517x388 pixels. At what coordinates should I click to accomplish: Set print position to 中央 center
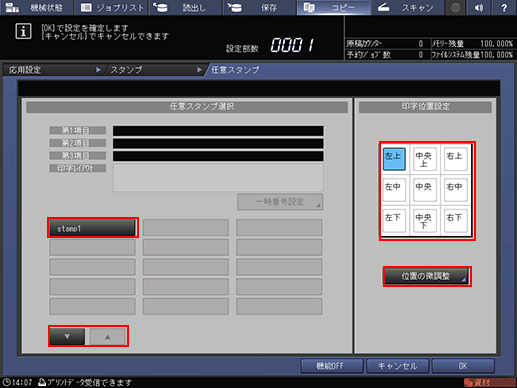pyautogui.click(x=425, y=190)
